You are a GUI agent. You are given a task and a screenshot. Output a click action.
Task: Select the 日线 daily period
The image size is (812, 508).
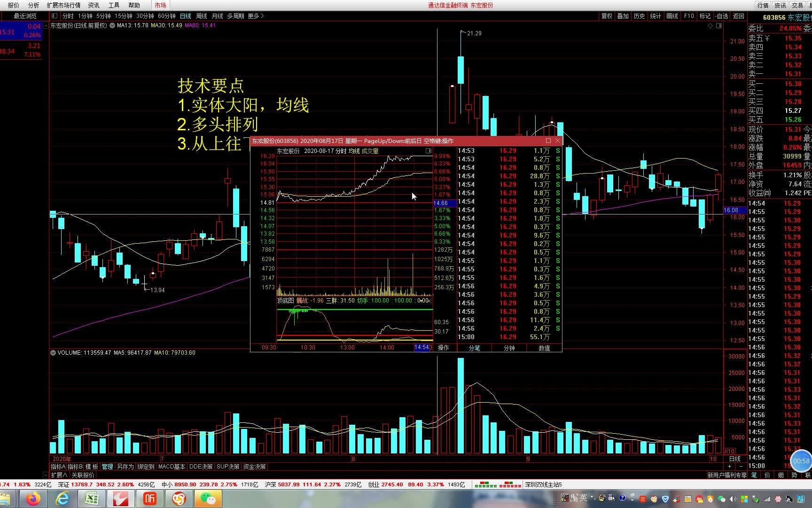coord(186,16)
